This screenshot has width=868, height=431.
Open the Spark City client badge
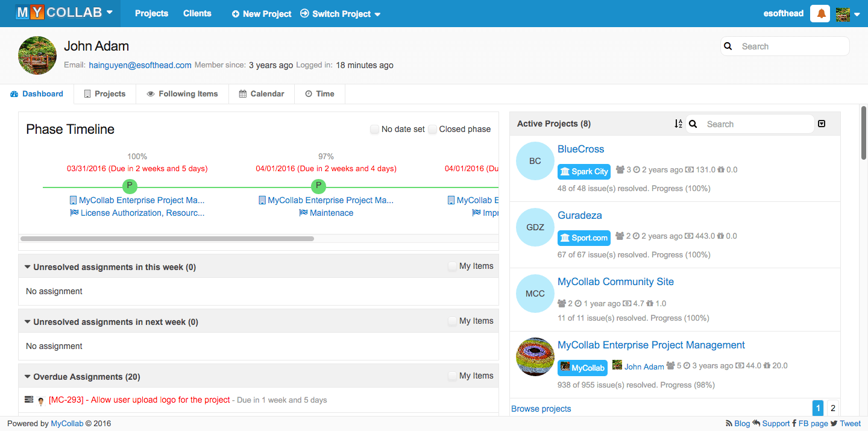click(583, 171)
